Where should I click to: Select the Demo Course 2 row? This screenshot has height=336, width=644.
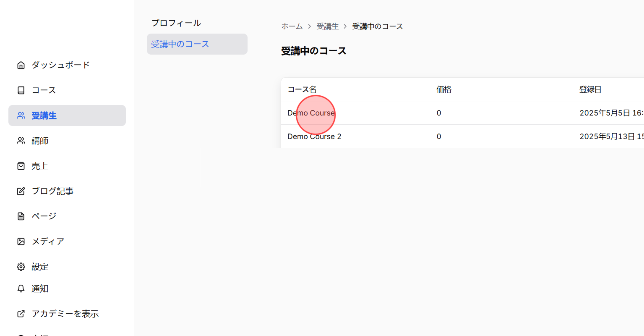(x=314, y=136)
